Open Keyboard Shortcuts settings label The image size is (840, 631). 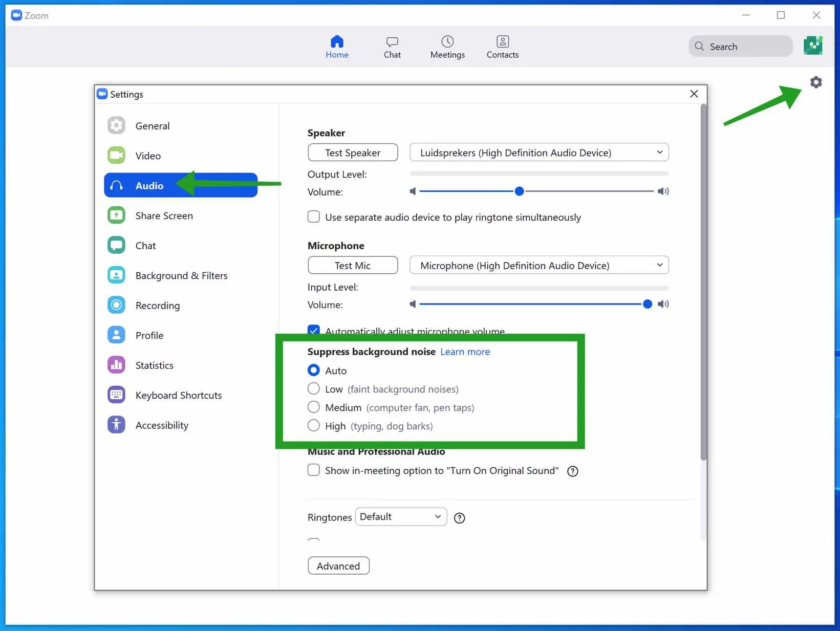point(179,395)
